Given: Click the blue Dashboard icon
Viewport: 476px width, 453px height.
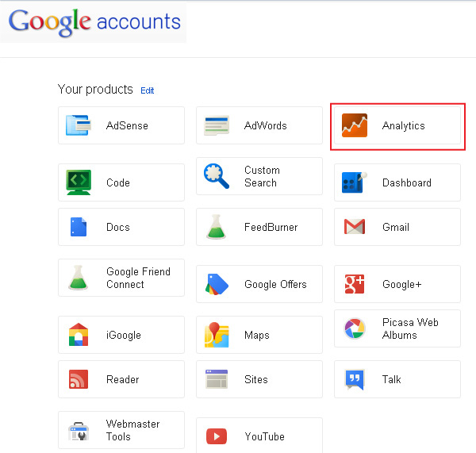Looking at the screenshot, I should (355, 182).
